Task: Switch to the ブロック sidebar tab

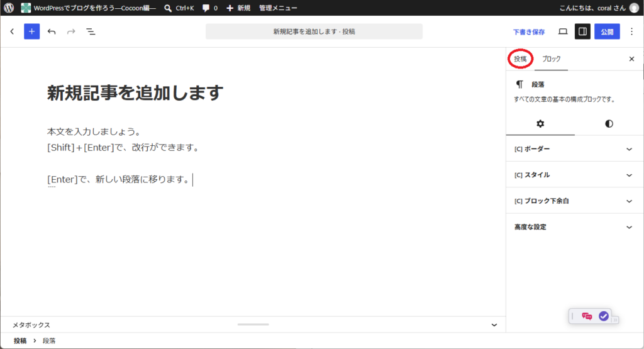Action: (x=551, y=58)
